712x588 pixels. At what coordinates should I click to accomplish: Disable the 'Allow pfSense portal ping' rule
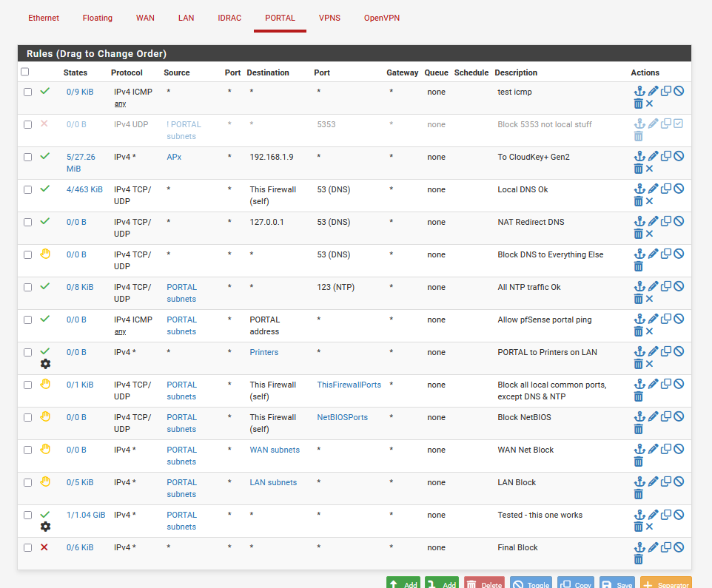click(679, 319)
